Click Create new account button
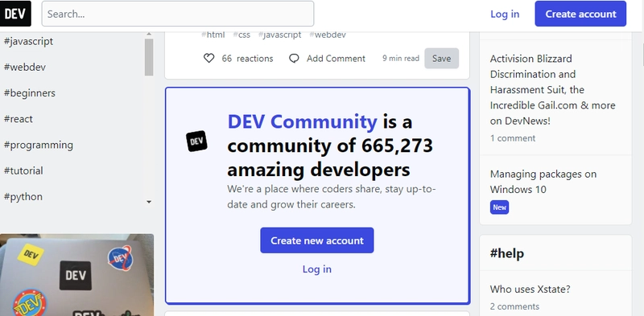644x316 pixels. (x=317, y=240)
